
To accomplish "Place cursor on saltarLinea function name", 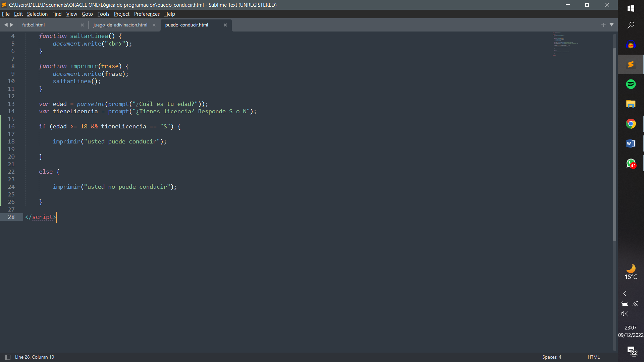I will [x=89, y=36].
